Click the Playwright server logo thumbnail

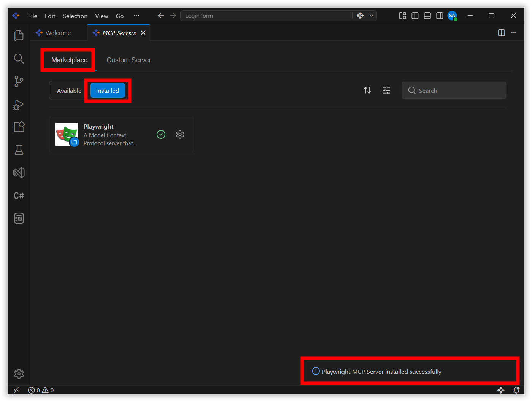(67, 134)
